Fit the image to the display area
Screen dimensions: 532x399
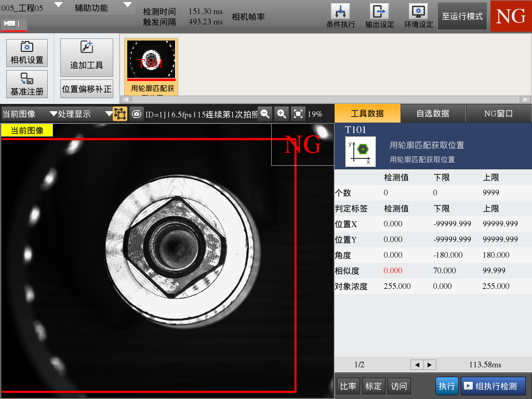tap(297, 113)
